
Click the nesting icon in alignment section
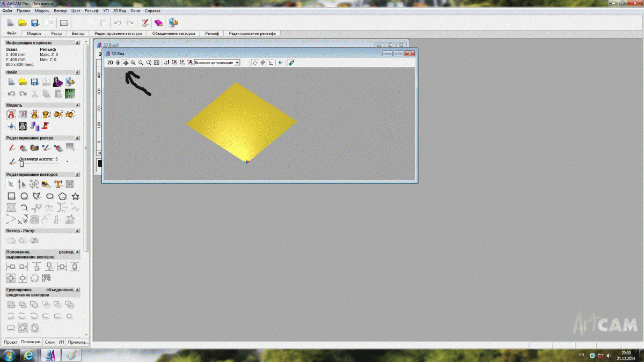click(47, 278)
